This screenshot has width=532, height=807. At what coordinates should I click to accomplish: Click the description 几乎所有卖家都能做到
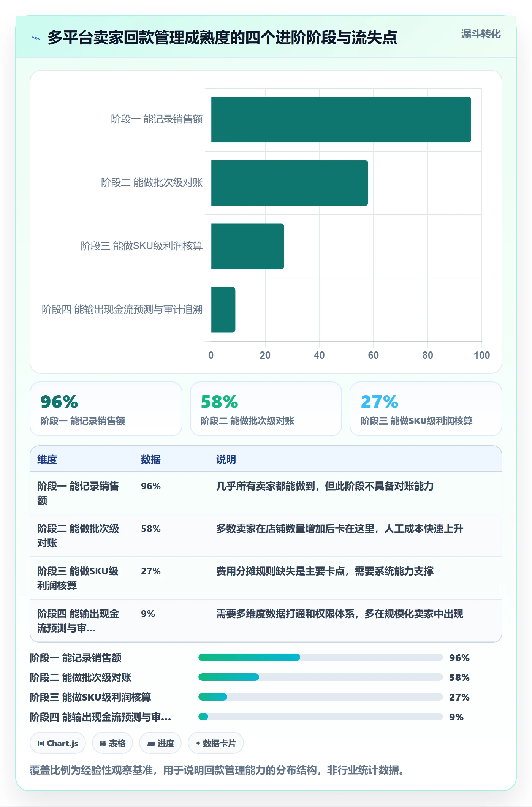click(x=325, y=486)
